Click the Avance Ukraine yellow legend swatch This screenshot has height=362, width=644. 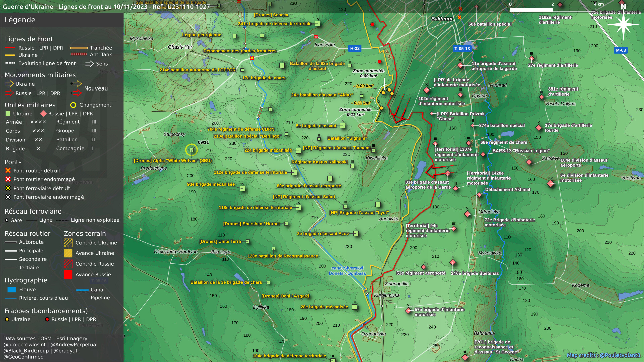pyautogui.click(x=68, y=253)
